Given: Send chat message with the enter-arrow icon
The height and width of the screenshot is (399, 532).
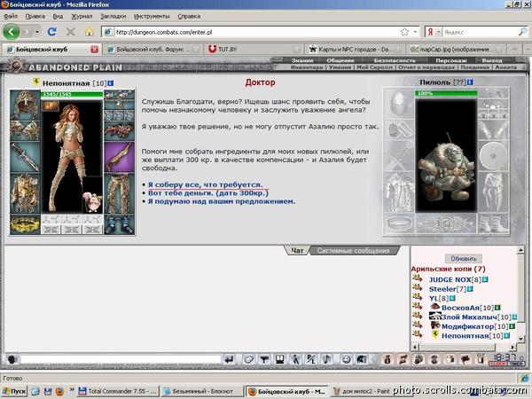Looking at the screenshot, I should click(x=230, y=359).
